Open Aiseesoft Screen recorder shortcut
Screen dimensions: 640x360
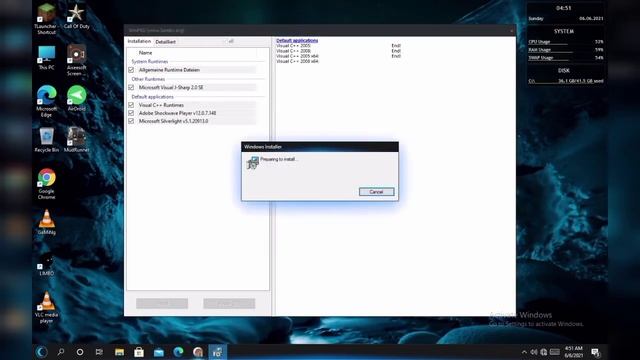click(76, 60)
